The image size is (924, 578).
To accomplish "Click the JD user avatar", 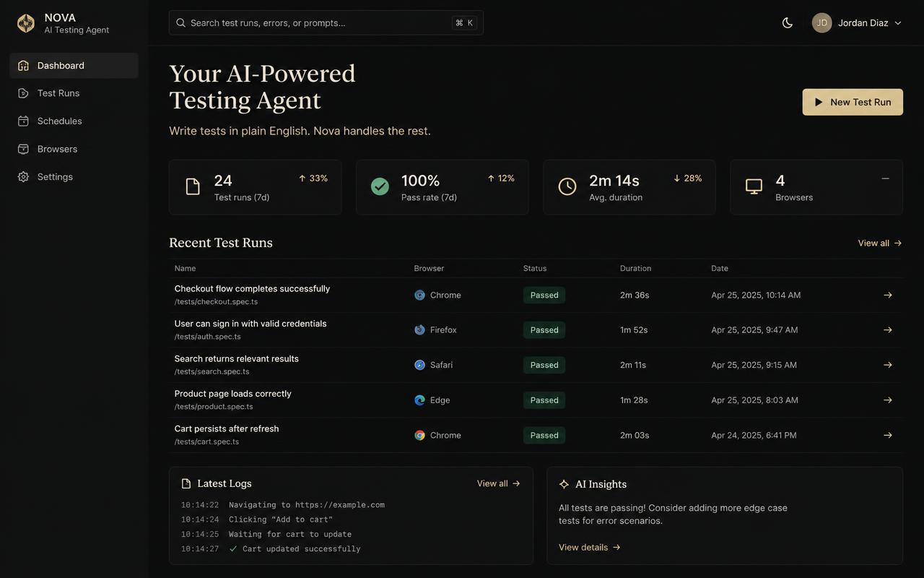I will [822, 23].
